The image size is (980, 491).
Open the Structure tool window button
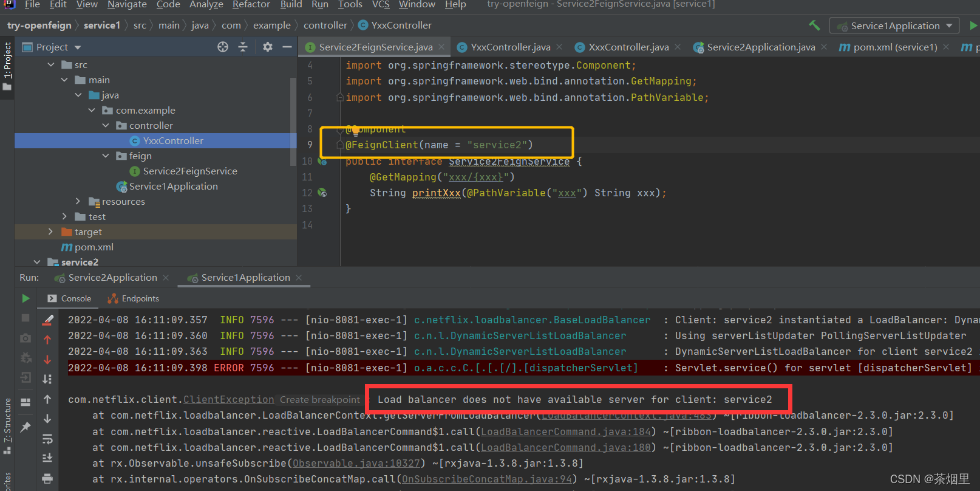click(7, 425)
